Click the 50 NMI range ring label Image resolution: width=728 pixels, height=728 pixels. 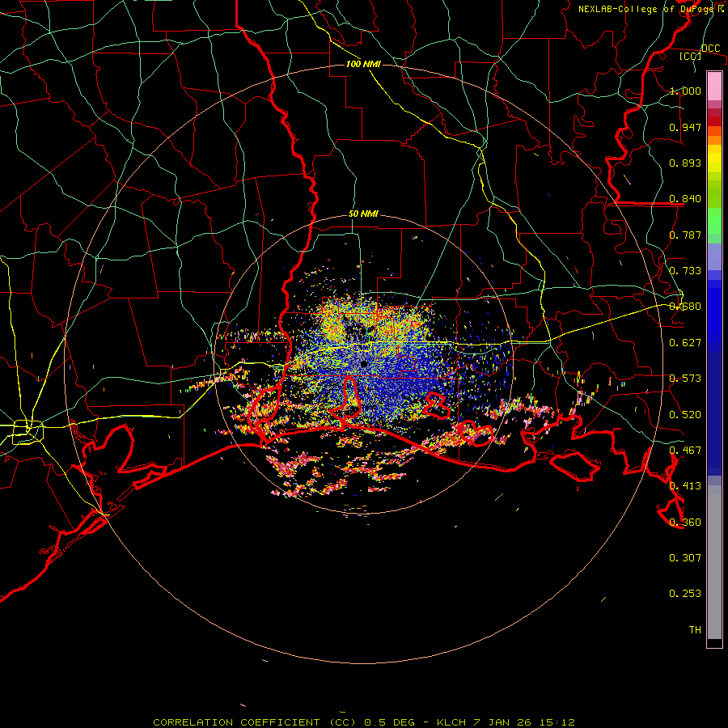point(363,214)
